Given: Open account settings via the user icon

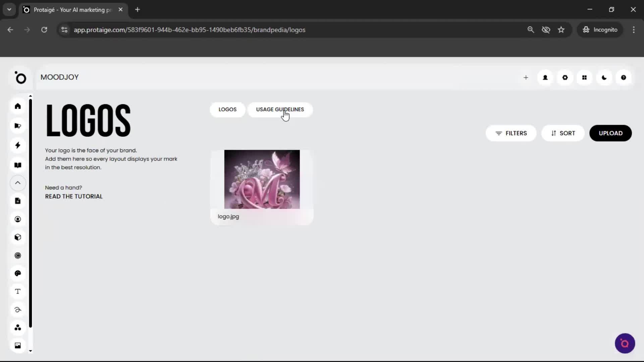Looking at the screenshot, I should [545, 77].
